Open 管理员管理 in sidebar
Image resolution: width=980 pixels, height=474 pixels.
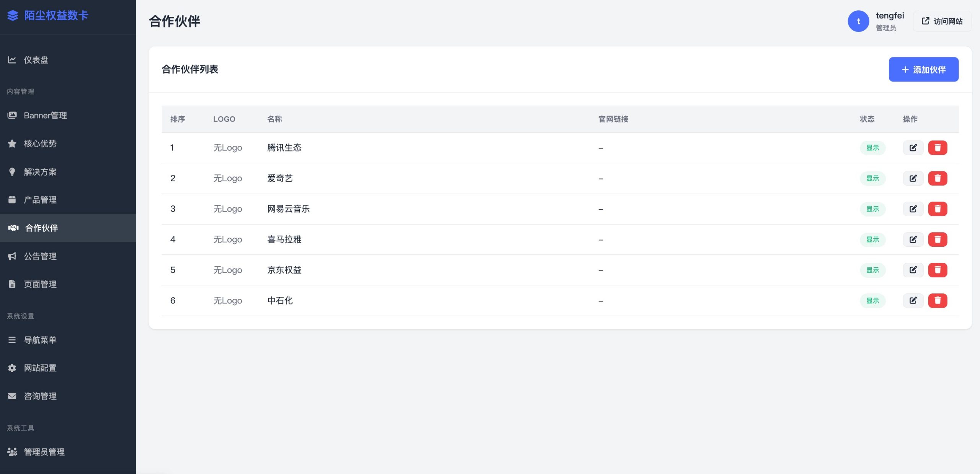point(68,452)
